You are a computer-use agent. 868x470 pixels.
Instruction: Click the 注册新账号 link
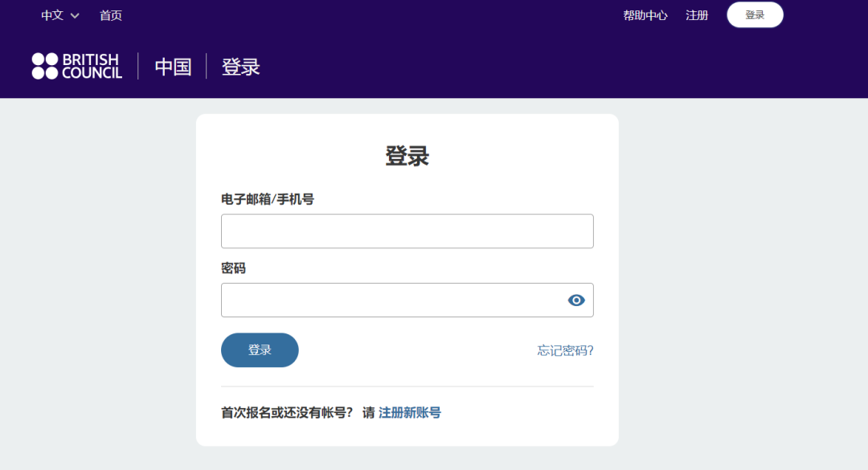[410, 412]
